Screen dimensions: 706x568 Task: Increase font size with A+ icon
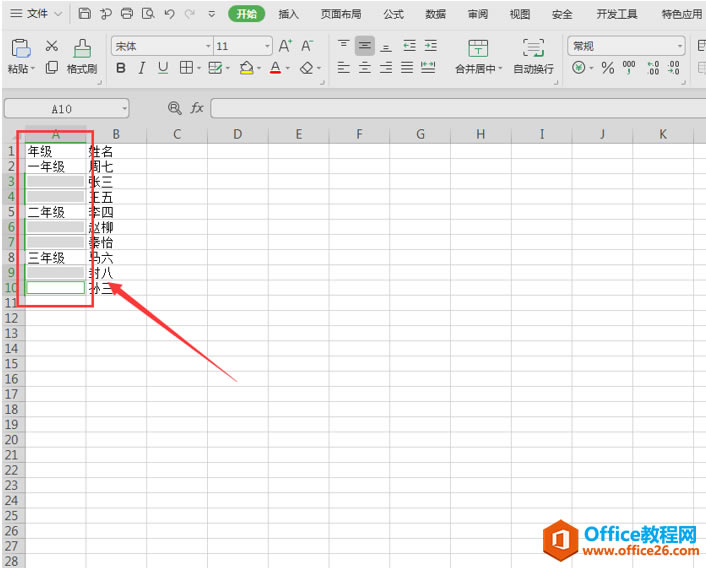285,45
